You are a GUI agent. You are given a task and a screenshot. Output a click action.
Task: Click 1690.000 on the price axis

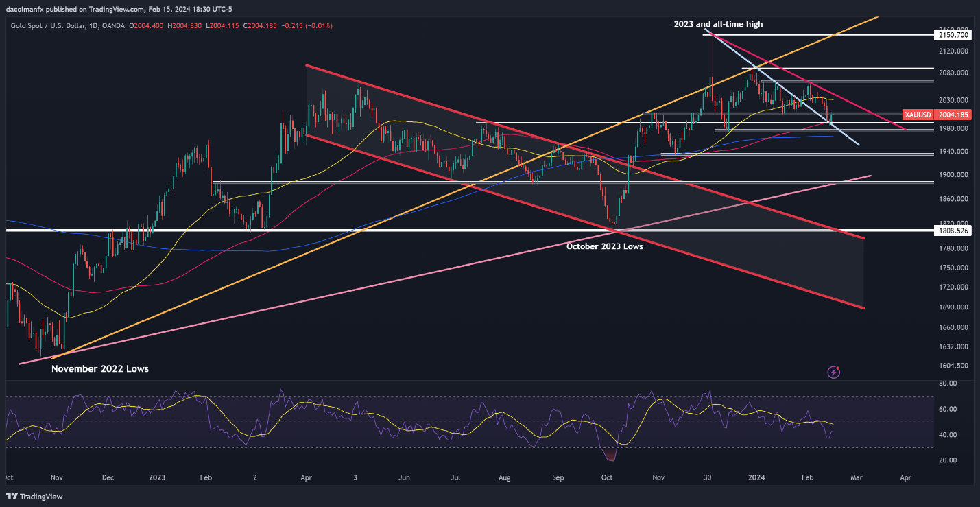point(953,307)
